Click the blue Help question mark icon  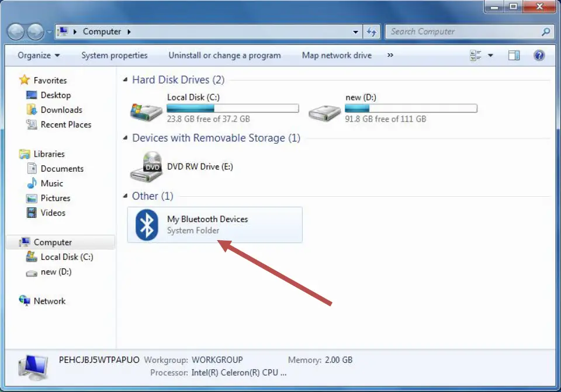pos(539,55)
